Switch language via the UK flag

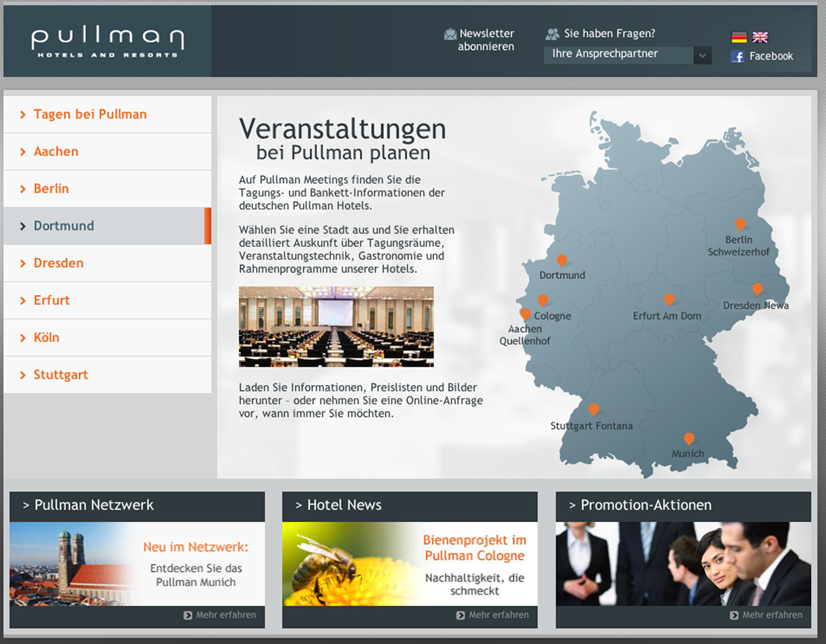pos(760,37)
